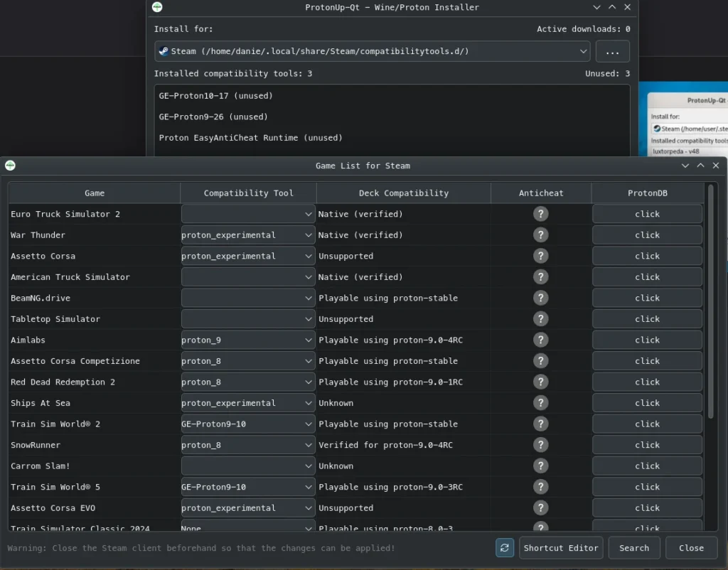Click 'Playable using proton-9.0-3RC' cell

404,487
